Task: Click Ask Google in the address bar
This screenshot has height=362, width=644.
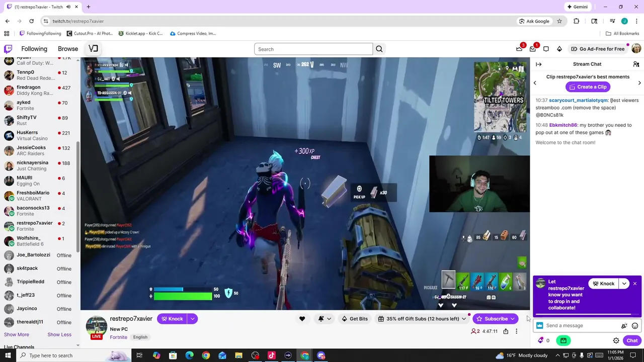Action: [534, 21]
